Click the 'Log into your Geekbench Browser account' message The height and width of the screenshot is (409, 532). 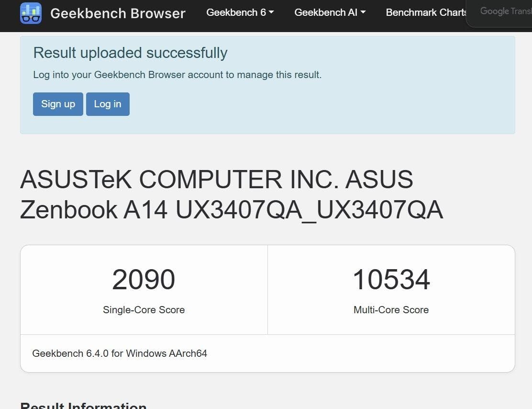177,75
